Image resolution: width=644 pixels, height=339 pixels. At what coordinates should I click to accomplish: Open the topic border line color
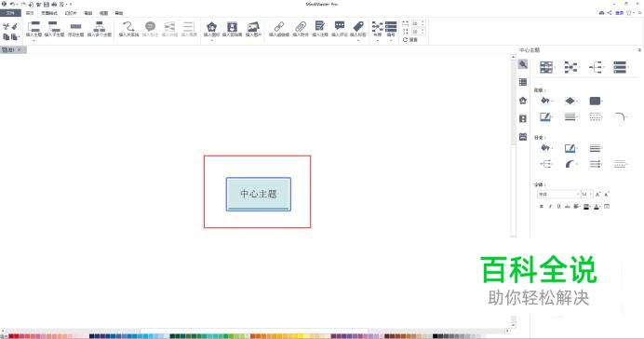pos(546,117)
